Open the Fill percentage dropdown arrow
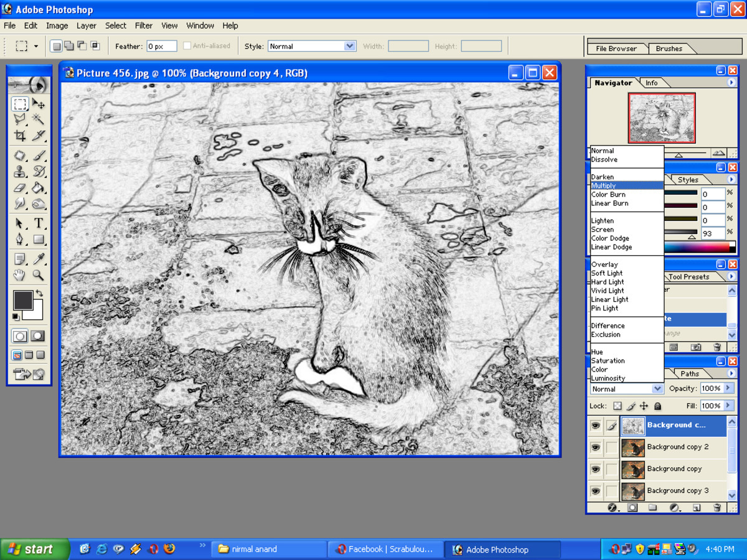Screen dimensions: 747x560 pos(727,406)
